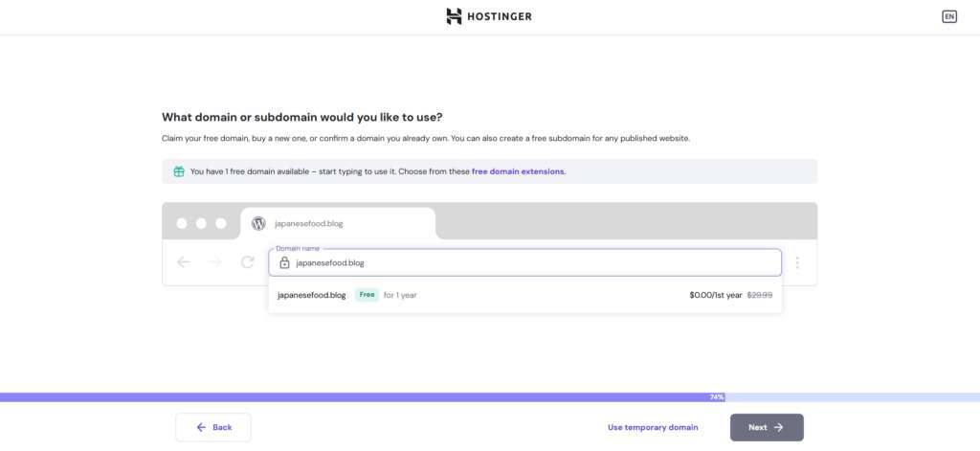The height and width of the screenshot is (451, 980).
Task: Click the Back button at the bottom
Action: [213, 427]
